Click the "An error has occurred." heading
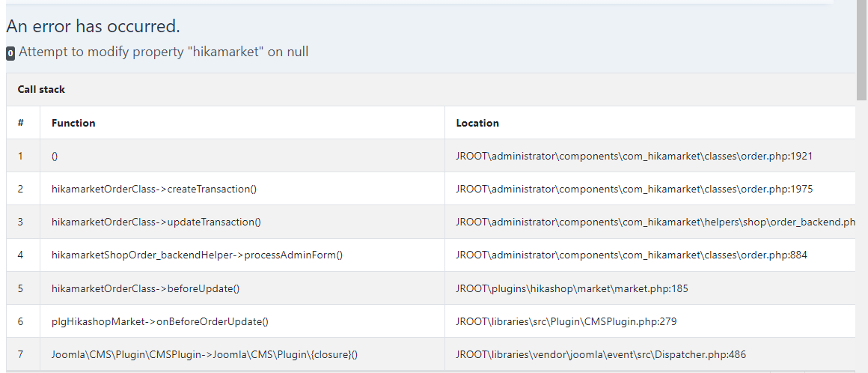This screenshot has width=868, height=373. [93, 26]
